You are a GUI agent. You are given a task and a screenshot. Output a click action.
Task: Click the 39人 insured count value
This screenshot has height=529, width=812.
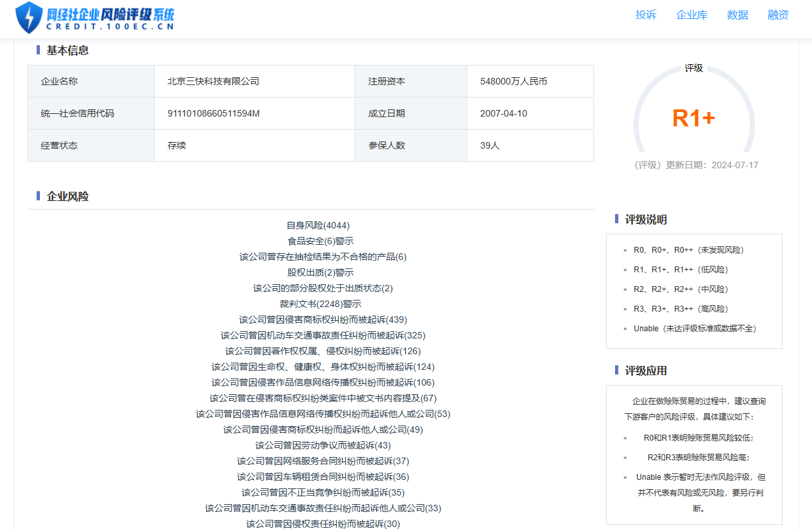489,145
